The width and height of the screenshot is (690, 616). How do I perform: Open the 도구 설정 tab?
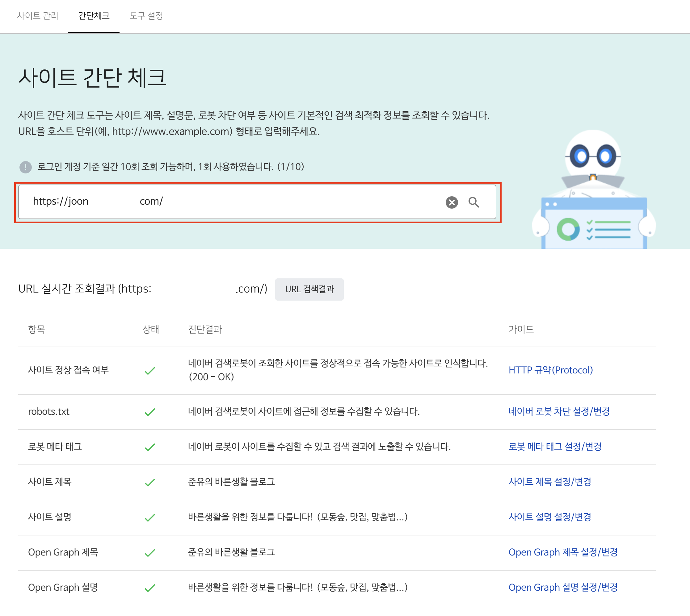tap(146, 15)
